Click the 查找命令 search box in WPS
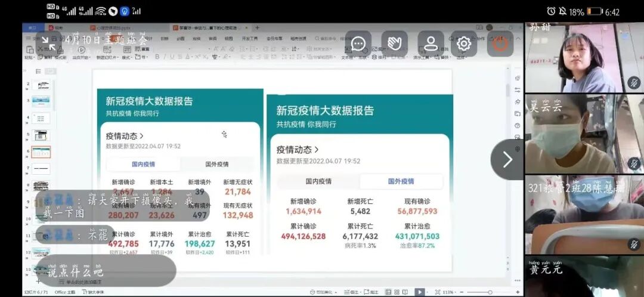This screenshot has height=297, width=644. click(327, 39)
